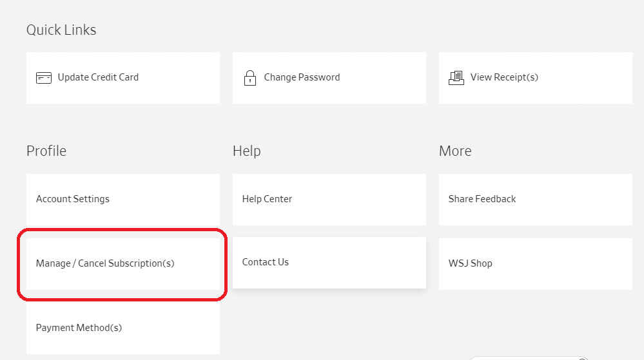Click the More section heading
This screenshot has width=644, height=360.
point(455,151)
